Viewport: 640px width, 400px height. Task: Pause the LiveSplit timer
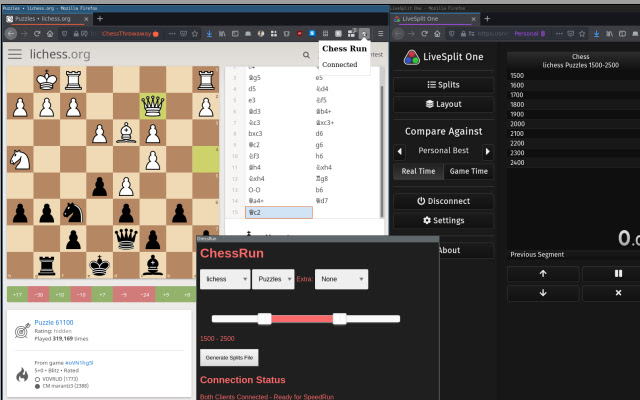[618, 274]
